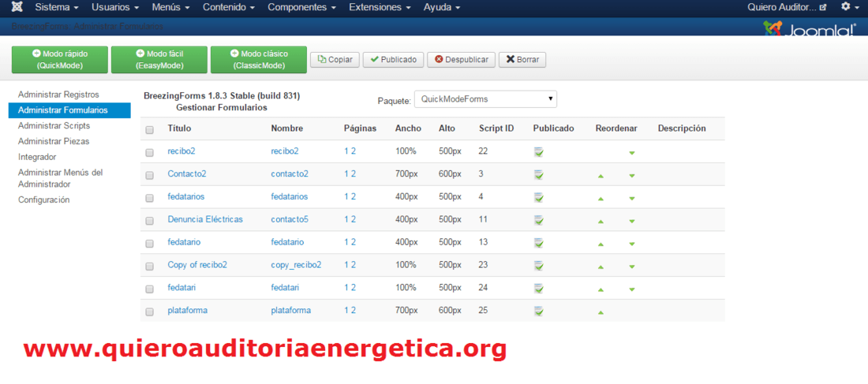Open the plataforma form title link
This screenshot has width=868, height=384.
(x=187, y=311)
